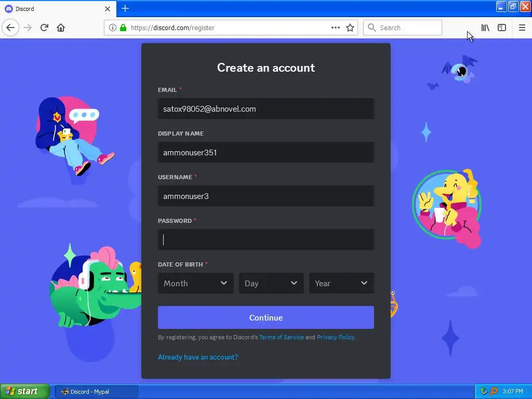Open the Library bookmarks panel
The height and width of the screenshot is (399, 532).
click(485, 28)
